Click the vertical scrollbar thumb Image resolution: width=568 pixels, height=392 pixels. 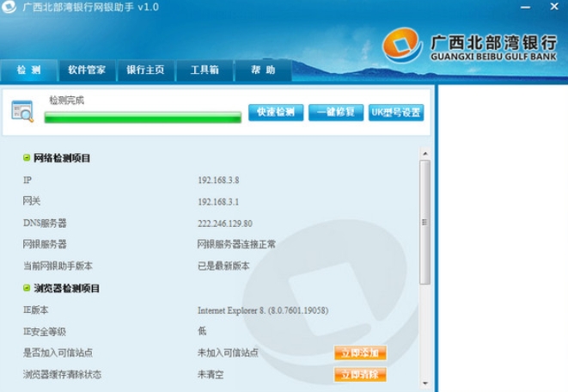click(x=424, y=222)
